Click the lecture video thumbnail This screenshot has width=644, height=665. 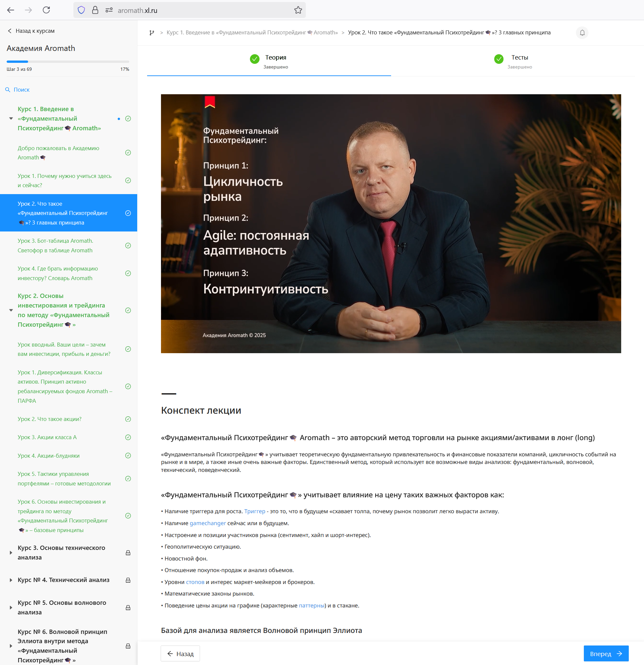(391, 224)
